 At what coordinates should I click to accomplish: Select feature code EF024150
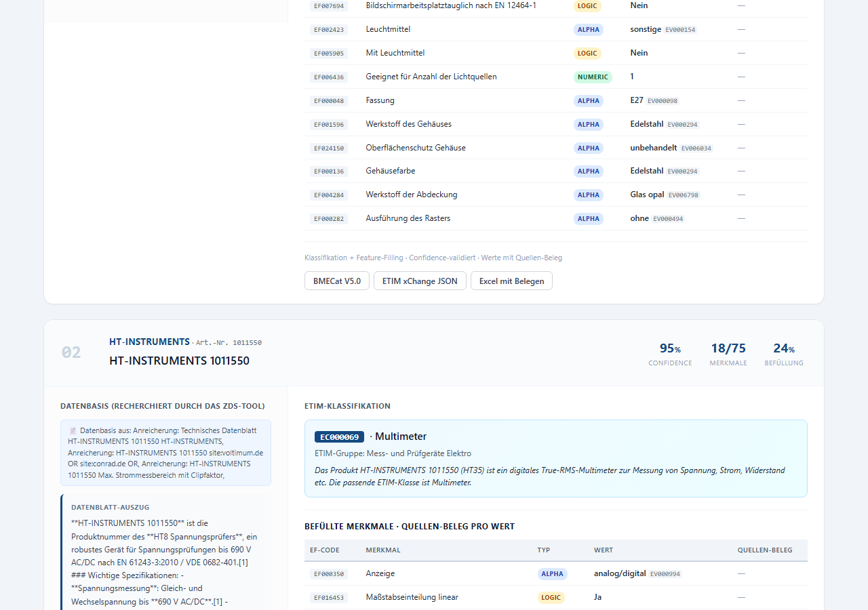[329, 148]
